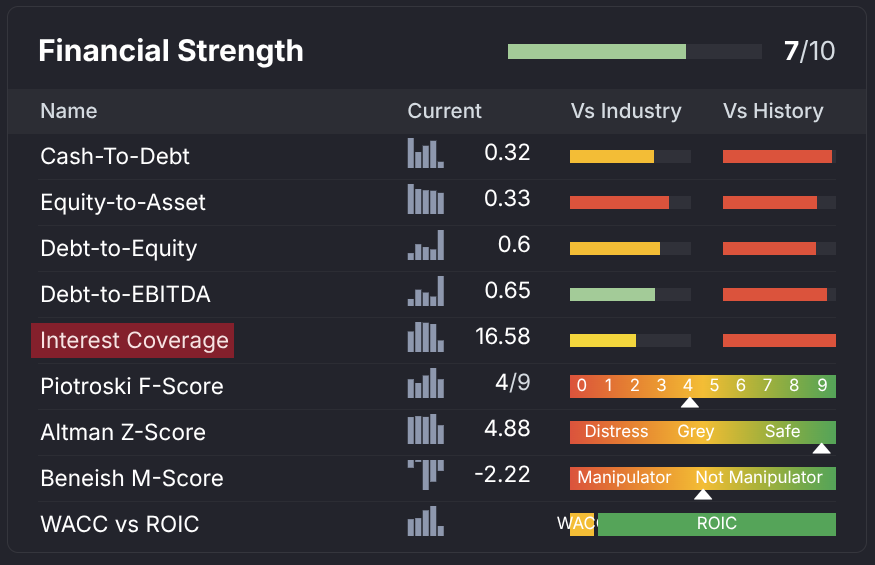
Task: Click the Piotroski F-Score bar chart icon
Action: point(425,384)
